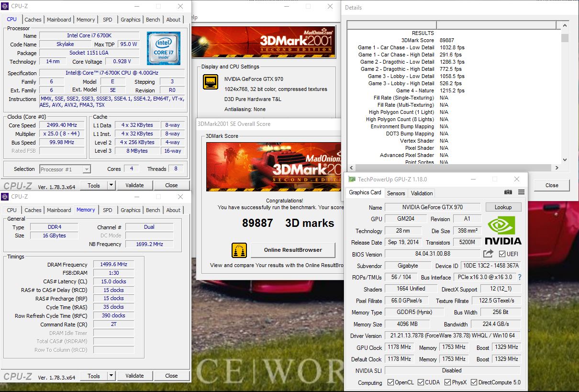Image resolution: width=579 pixels, height=392 pixels.
Task: Click Details horizontal scrollbar right arrow
Action: [x=557, y=168]
